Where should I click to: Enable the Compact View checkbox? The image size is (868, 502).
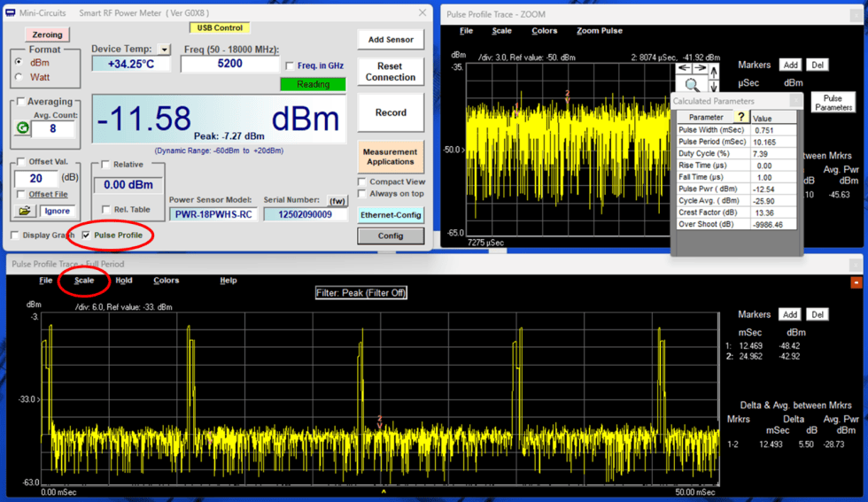tap(362, 181)
